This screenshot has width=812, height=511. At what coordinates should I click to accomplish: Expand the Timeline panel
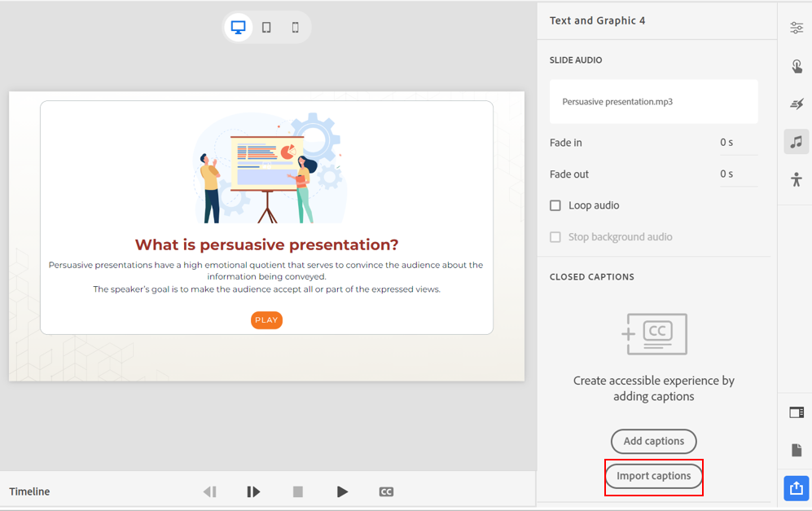click(29, 491)
